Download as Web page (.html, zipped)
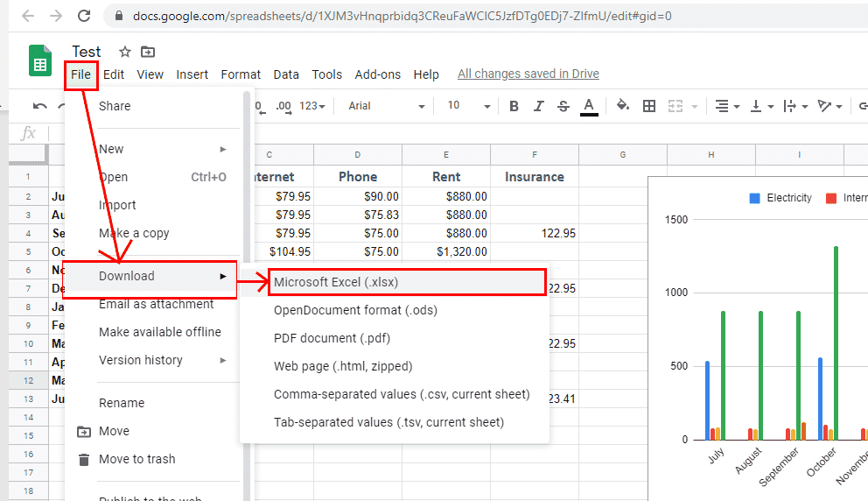The height and width of the screenshot is (501, 868). click(x=395, y=366)
